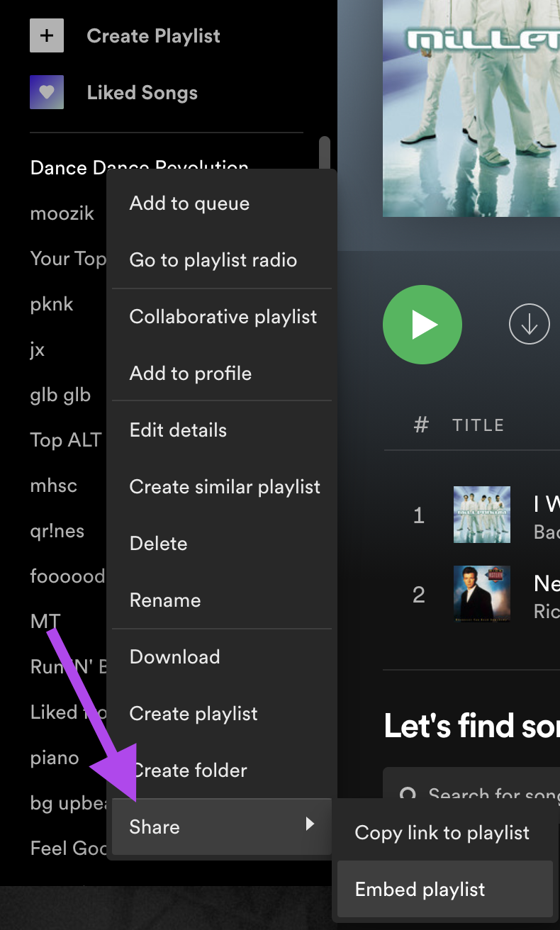Click track 2 album thumbnail
This screenshot has height=930, width=560.
(x=482, y=593)
